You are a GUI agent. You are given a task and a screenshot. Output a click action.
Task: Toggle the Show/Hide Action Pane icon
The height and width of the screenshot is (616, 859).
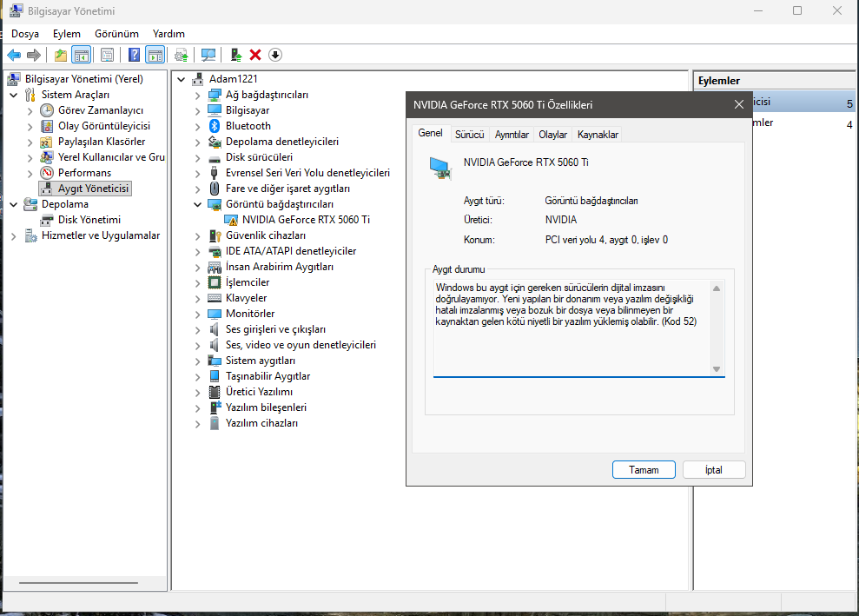pos(155,55)
